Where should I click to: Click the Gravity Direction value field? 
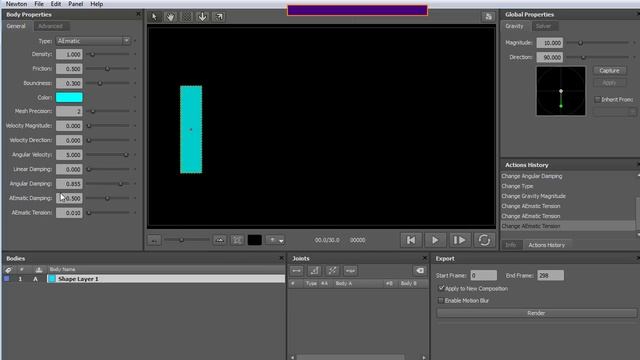549,58
